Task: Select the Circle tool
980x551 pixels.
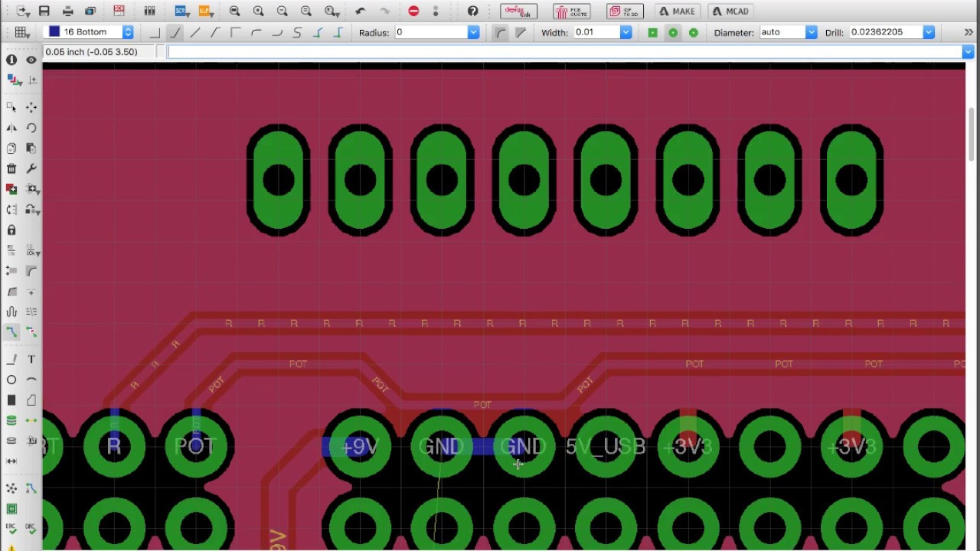Action: (11, 380)
